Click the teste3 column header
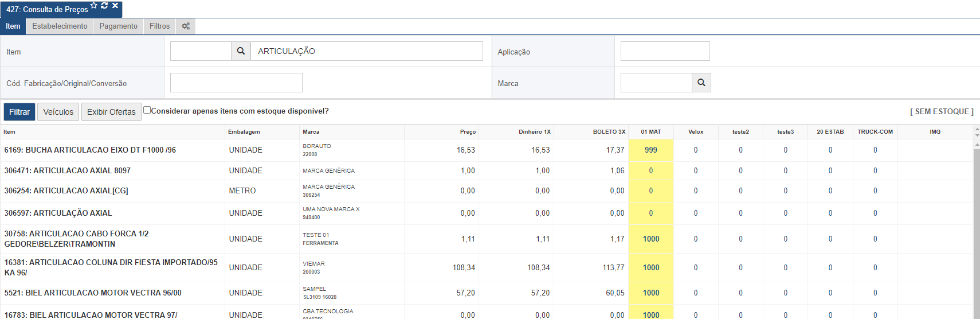Viewport: 980px width, 319px height. pyautogui.click(x=786, y=132)
